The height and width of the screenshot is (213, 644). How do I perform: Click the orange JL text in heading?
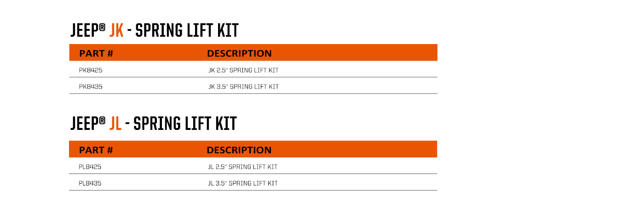click(115, 123)
